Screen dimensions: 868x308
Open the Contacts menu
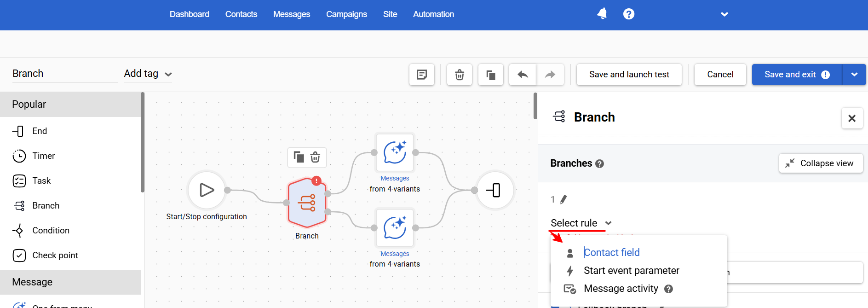[241, 14]
